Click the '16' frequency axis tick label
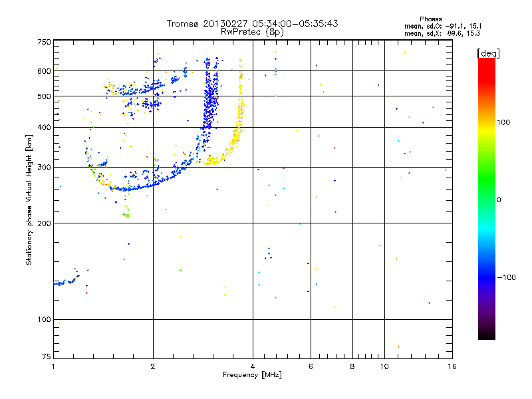 (x=452, y=366)
